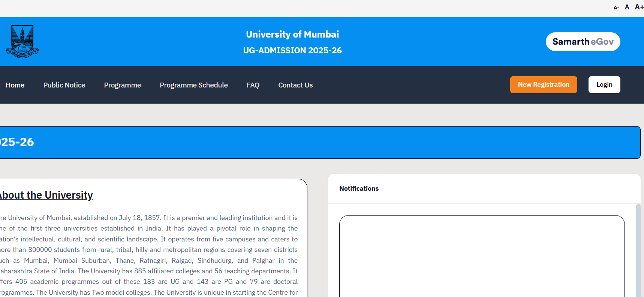
Task: Select Programme in the navigation bar
Action: click(x=123, y=85)
